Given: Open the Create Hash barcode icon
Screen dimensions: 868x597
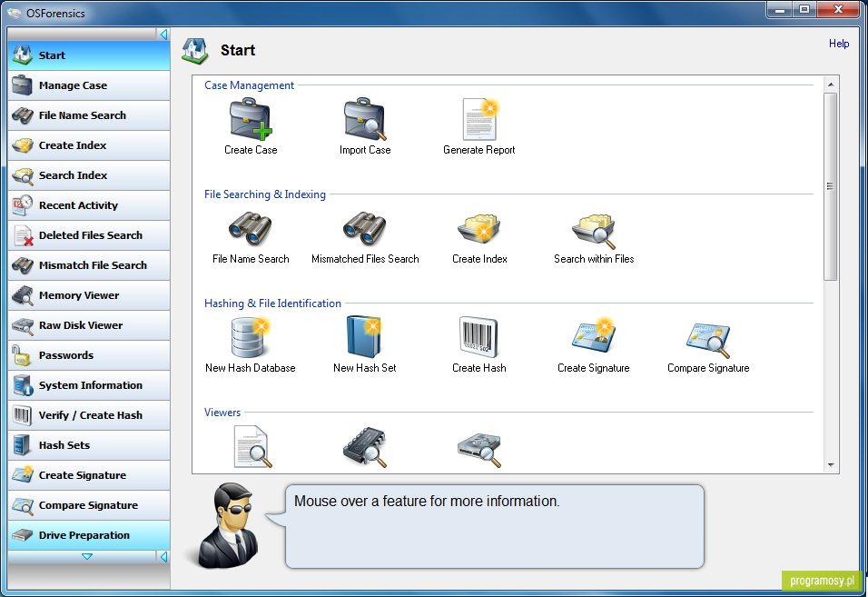Looking at the screenshot, I should click(479, 337).
